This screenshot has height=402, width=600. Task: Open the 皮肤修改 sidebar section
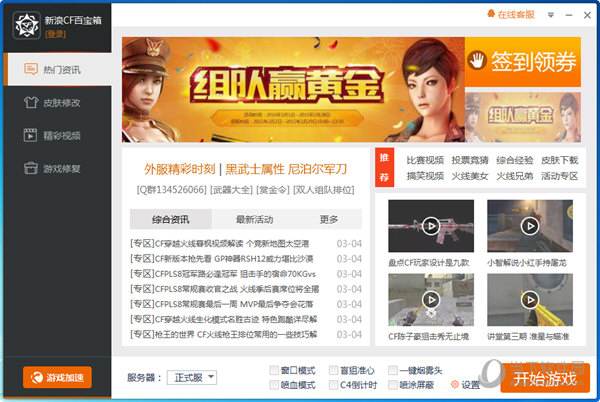point(58,103)
